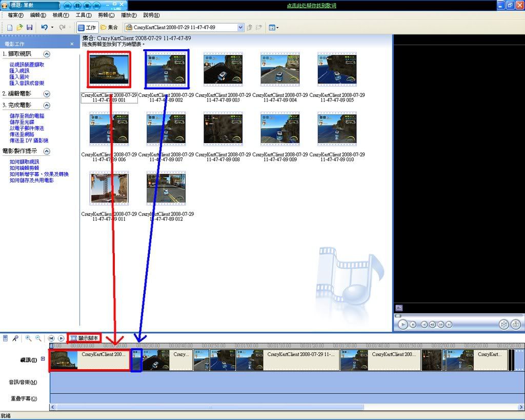This screenshot has width=525, height=420.
Task: Switch view with the 顯示腳本 storyboard button
Action: [85, 338]
